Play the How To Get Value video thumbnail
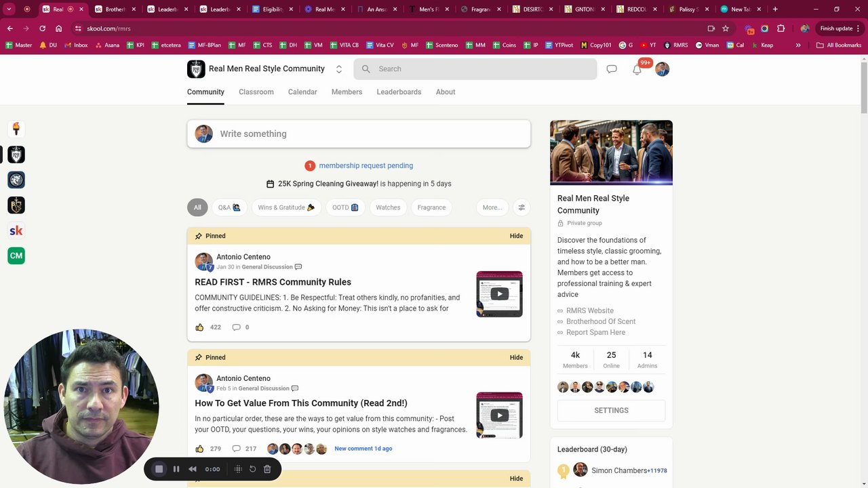The image size is (868, 488). (x=499, y=415)
